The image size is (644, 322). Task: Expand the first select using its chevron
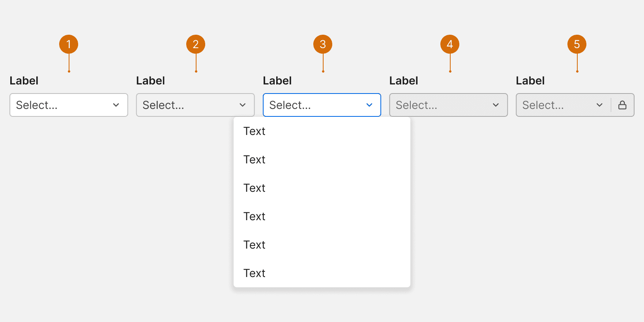(116, 105)
